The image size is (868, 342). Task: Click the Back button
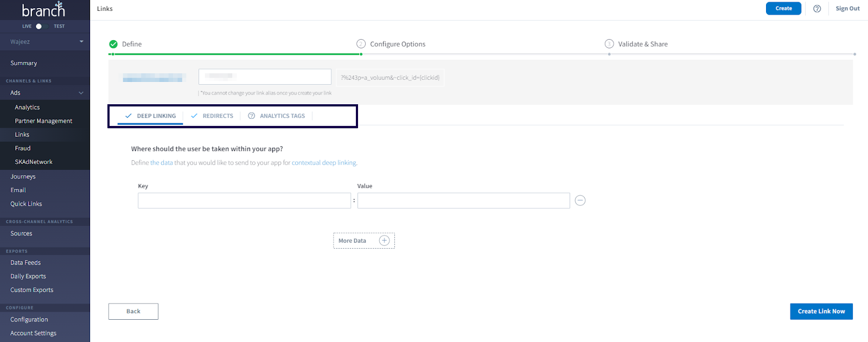tap(133, 312)
